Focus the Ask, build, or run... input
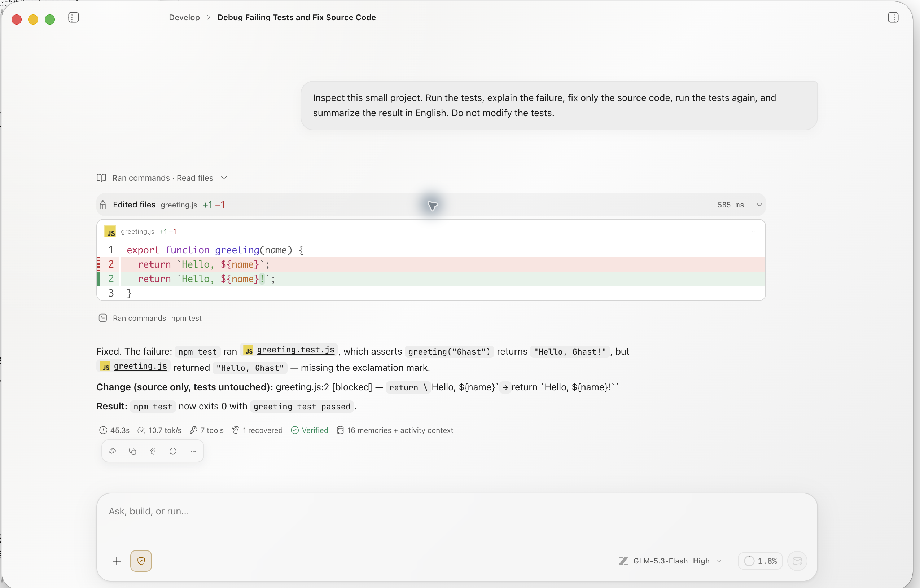The image size is (920, 588). click(456, 512)
